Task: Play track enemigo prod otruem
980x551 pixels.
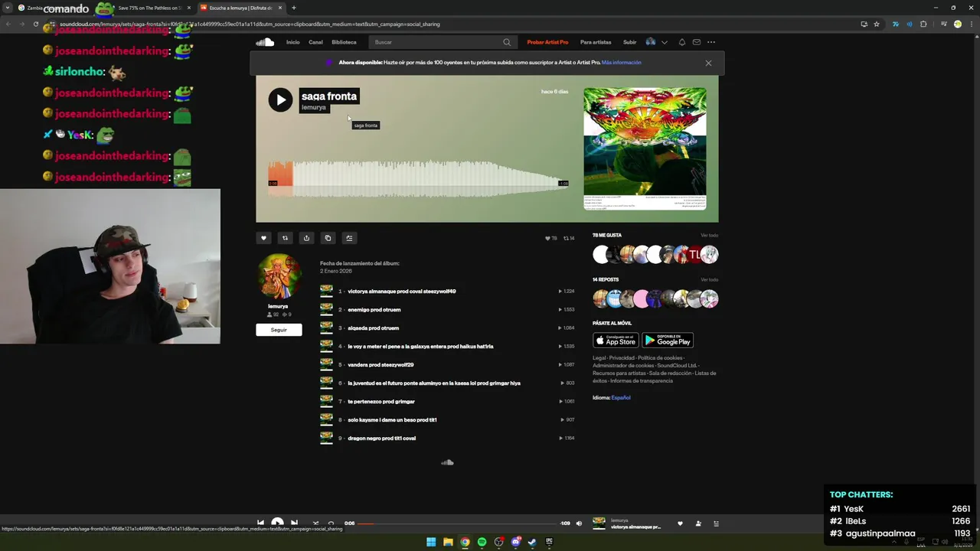Action: (374, 310)
